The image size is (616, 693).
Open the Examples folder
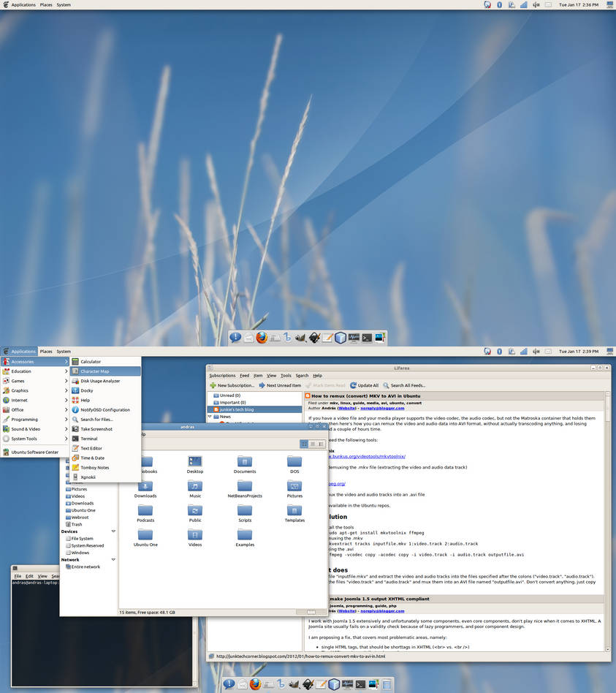click(x=245, y=537)
